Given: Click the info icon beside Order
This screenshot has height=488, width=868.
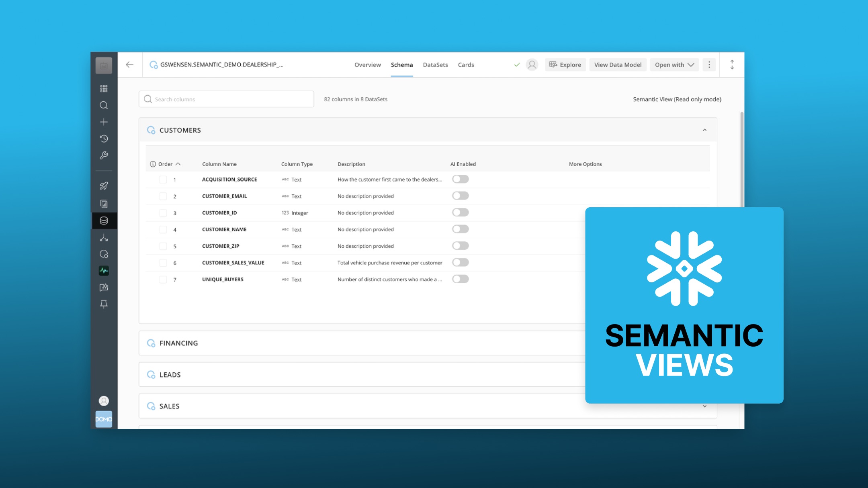Looking at the screenshot, I should [153, 164].
